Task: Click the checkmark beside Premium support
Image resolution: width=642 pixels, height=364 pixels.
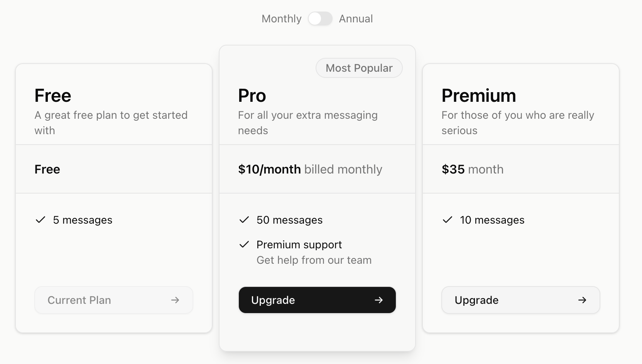Action: click(244, 244)
